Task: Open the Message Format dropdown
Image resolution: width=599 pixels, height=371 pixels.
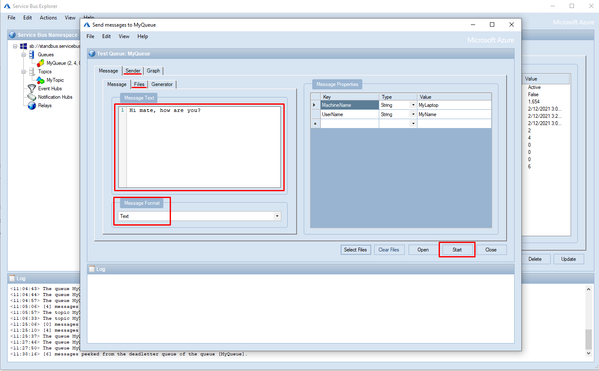Action: pyautogui.click(x=277, y=216)
